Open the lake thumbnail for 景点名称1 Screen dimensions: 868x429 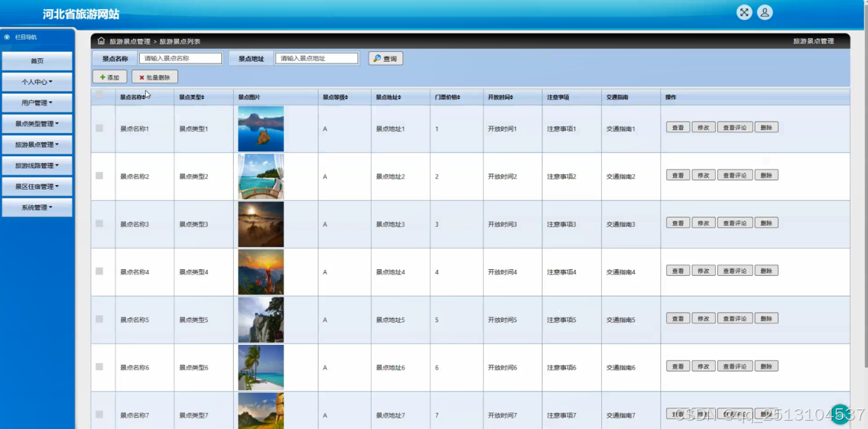[x=261, y=129]
